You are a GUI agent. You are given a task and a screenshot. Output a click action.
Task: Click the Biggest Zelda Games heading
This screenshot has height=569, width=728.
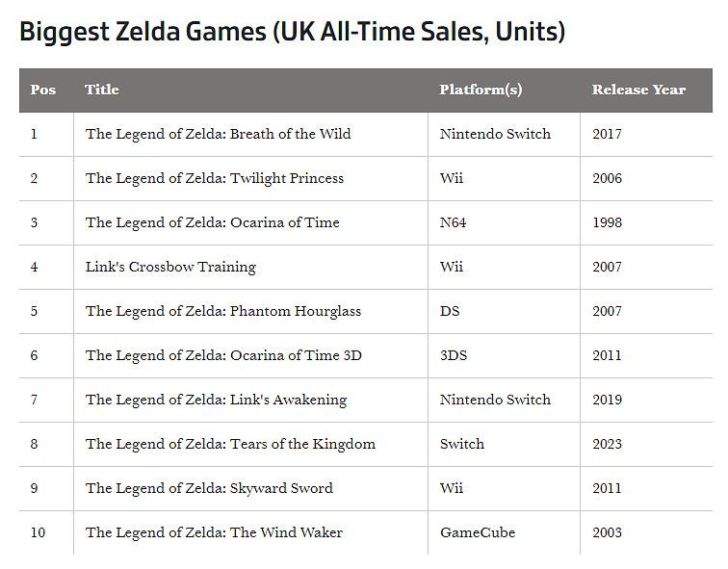click(x=292, y=33)
